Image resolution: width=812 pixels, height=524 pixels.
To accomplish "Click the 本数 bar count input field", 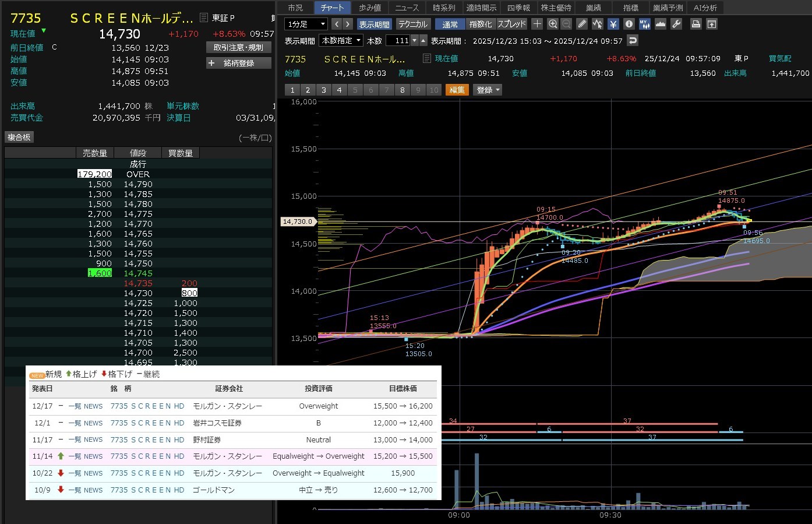I will [x=398, y=40].
